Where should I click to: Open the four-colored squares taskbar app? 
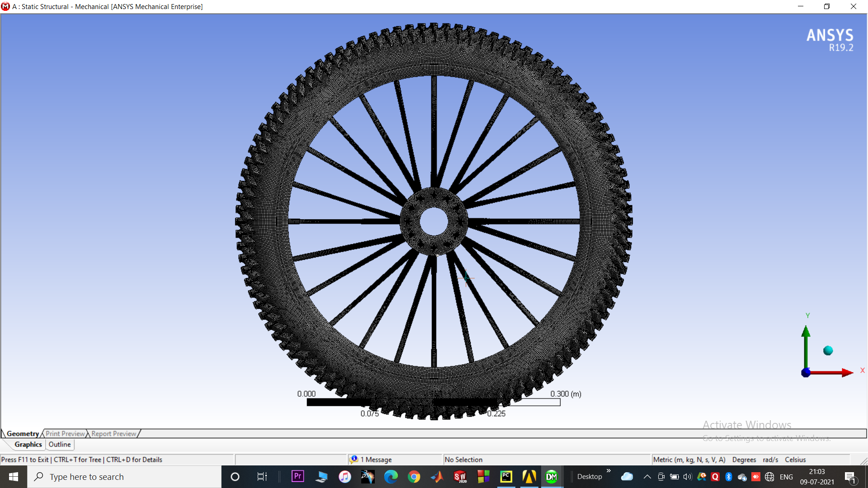(483, 477)
